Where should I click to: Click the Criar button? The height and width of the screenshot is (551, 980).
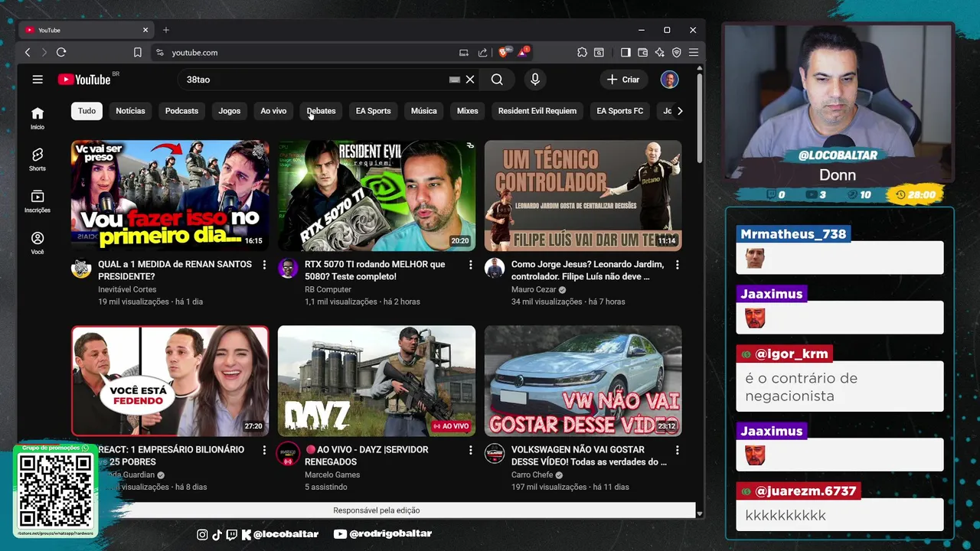[623, 80]
